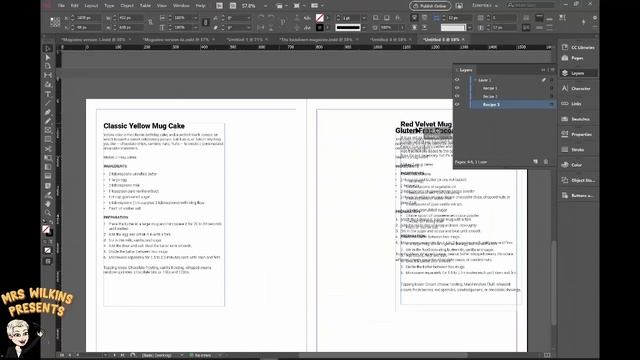
Task: Click the black stroke style preview
Action: click(x=348, y=27)
